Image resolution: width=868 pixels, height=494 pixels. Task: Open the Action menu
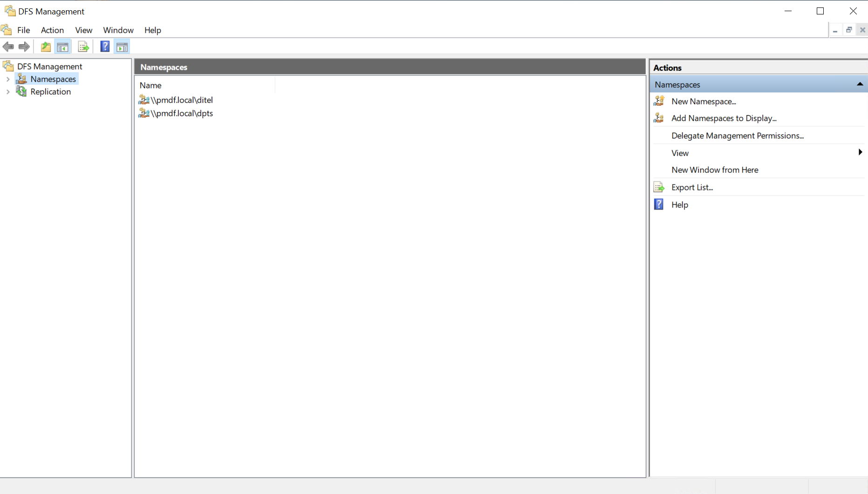[x=52, y=30]
